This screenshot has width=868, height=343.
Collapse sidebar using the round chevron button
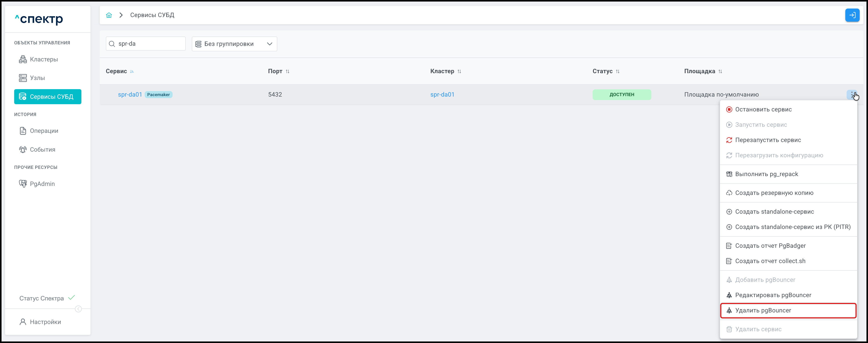pos(78,309)
